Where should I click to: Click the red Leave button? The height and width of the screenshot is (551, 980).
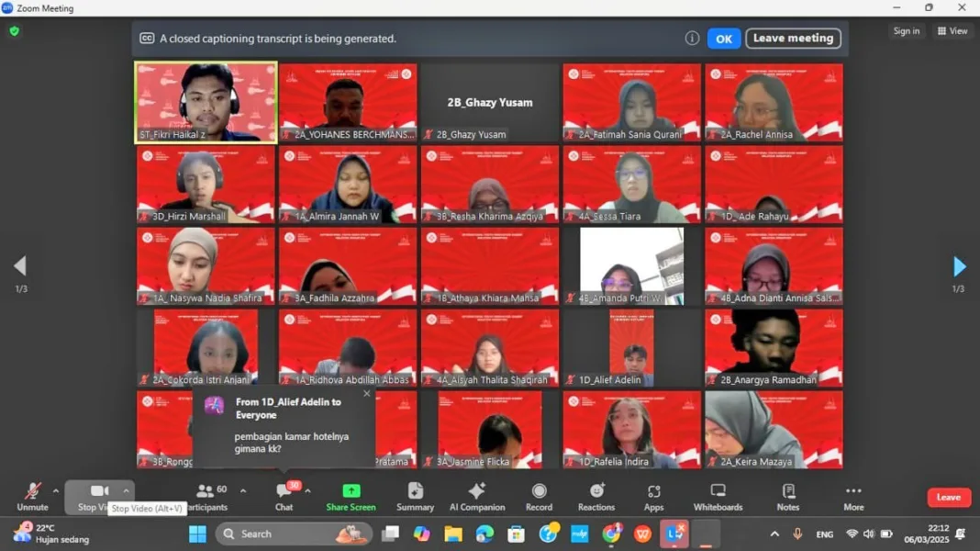(x=949, y=497)
